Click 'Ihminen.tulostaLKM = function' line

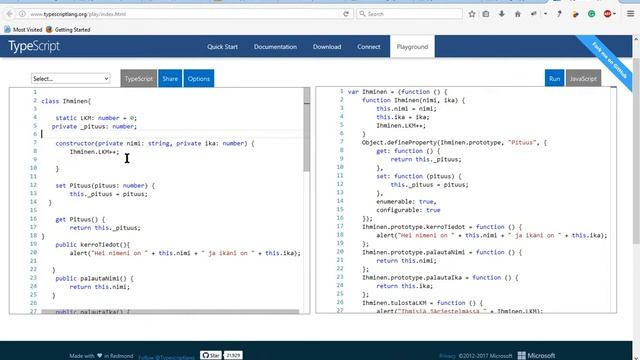tap(422, 303)
